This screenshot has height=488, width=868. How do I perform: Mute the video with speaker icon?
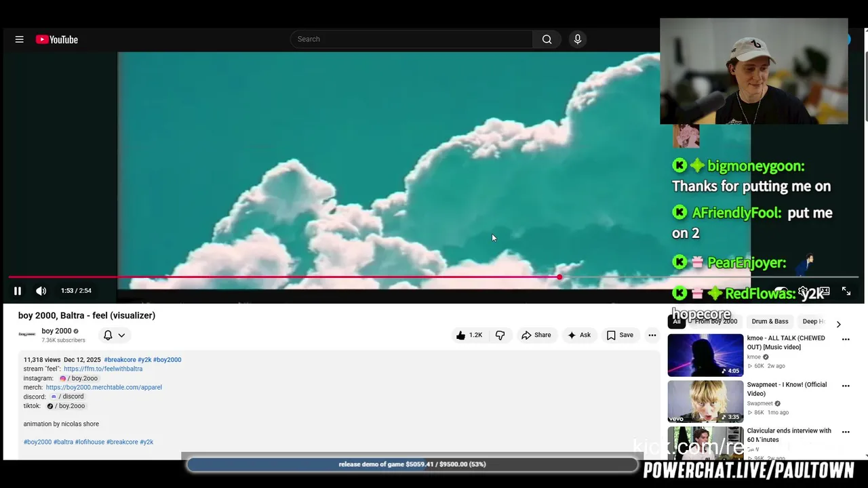click(41, 291)
